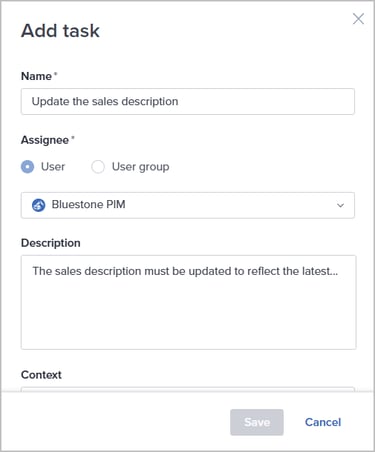Screen dimensions: 375x452
Task: Click the 'Update the sales description' text
Action: click(x=105, y=101)
